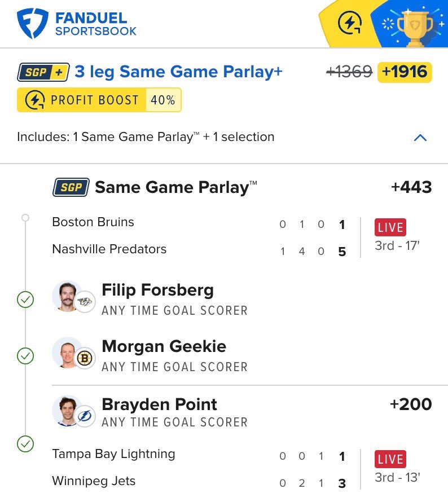Click the green checkmark next to Filip Forsberg
The height and width of the screenshot is (502, 448).
25,300
